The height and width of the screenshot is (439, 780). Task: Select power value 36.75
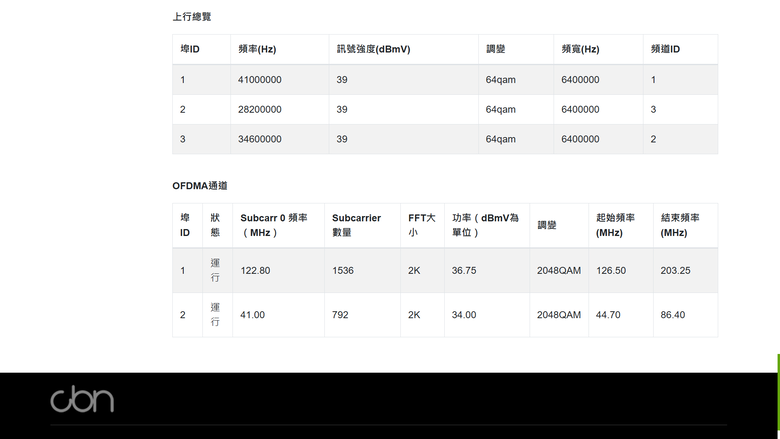click(x=464, y=270)
